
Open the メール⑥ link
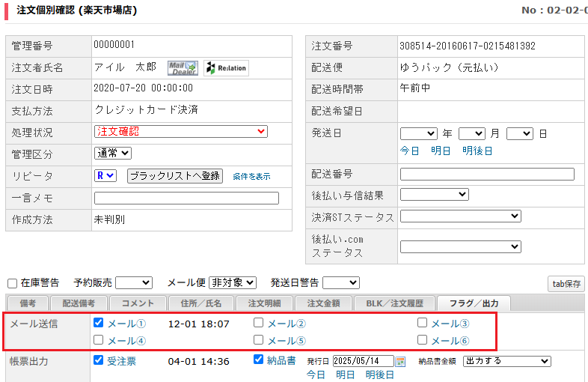tap(450, 341)
